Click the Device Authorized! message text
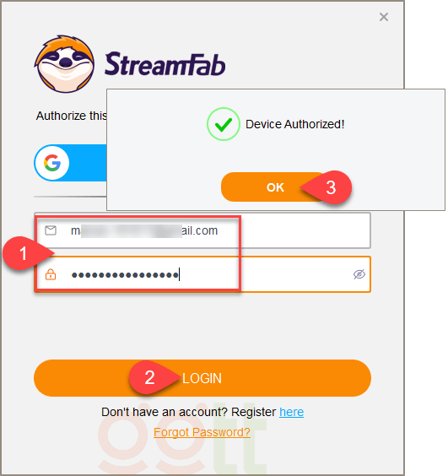Image resolution: width=448 pixels, height=476 pixels. 294,124
